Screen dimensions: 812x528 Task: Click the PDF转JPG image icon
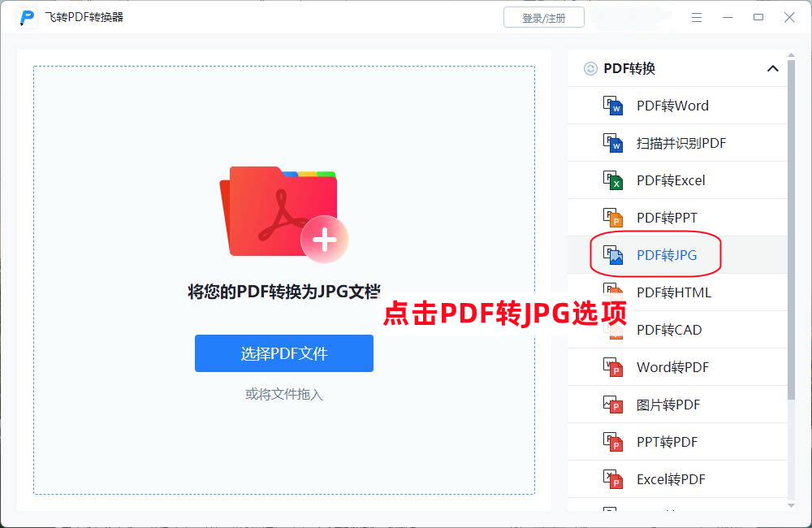[x=613, y=255]
